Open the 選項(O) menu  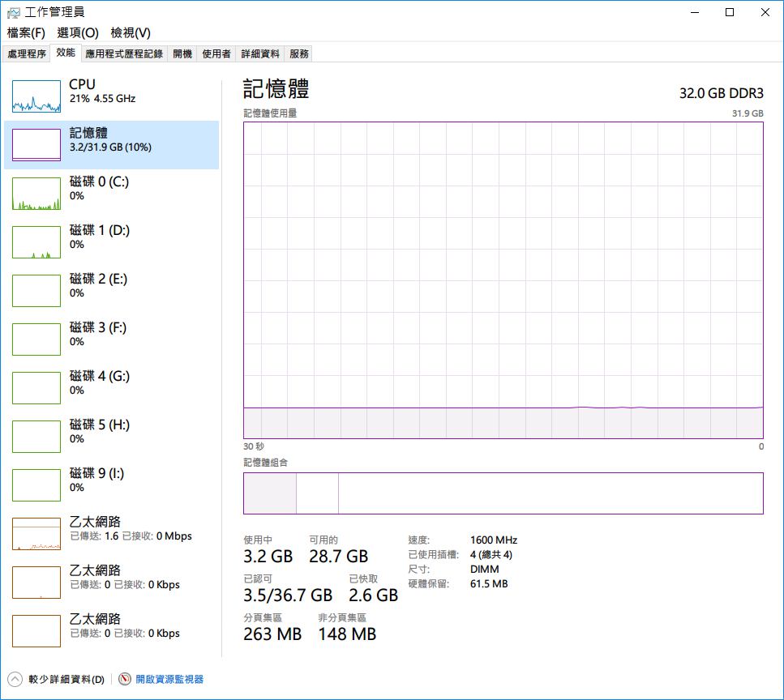pos(78,32)
